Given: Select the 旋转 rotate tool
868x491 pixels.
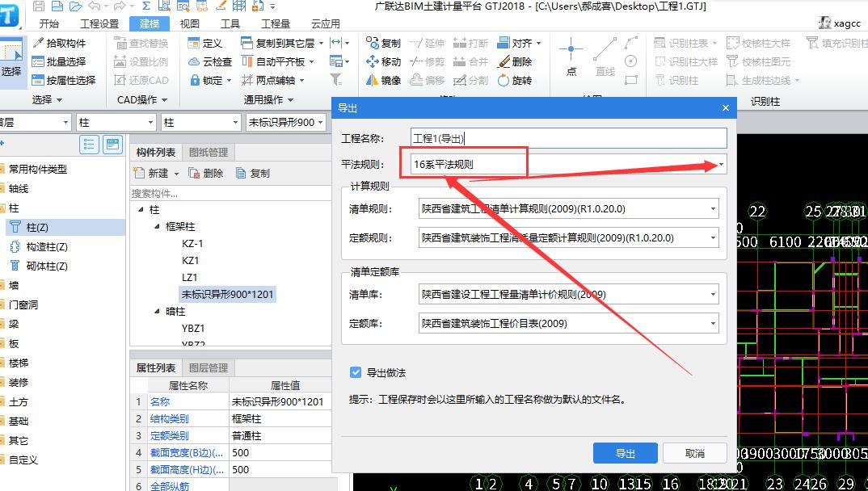Looking at the screenshot, I should point(515,80).
